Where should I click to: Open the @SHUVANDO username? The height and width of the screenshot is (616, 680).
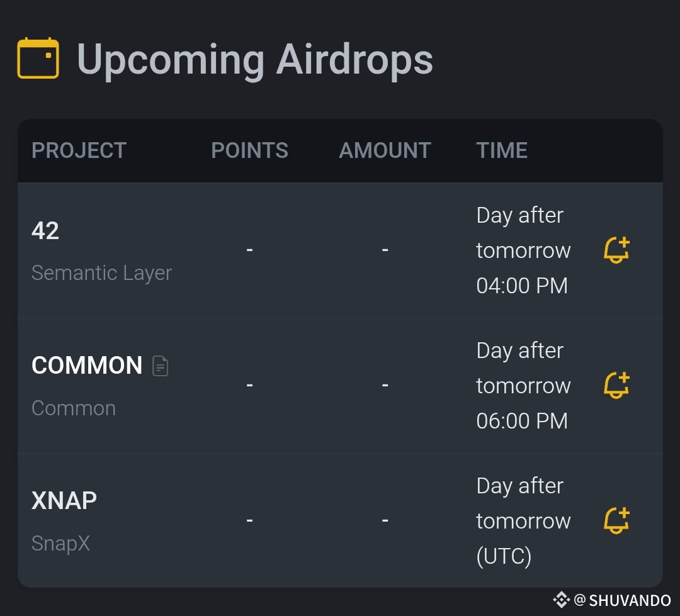[623, 600]
